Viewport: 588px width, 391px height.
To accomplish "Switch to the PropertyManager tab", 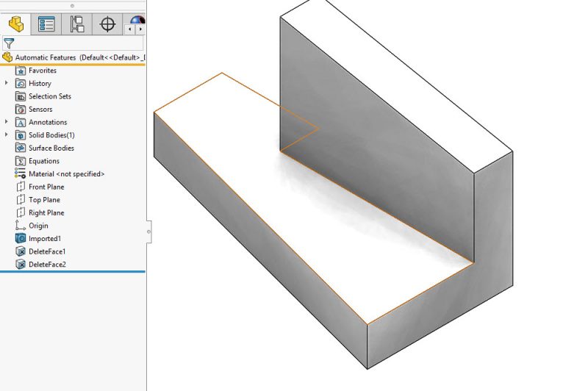I will pyautogui.click(x=46, y=24).
